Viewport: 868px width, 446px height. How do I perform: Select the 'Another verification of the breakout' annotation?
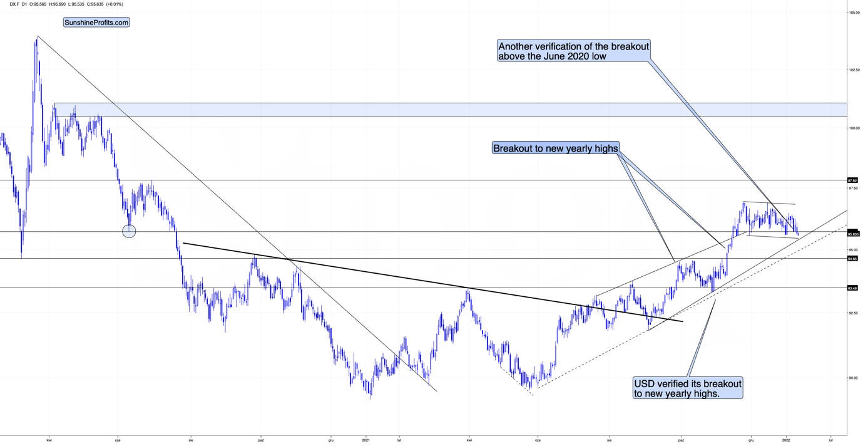pos(574,51)
